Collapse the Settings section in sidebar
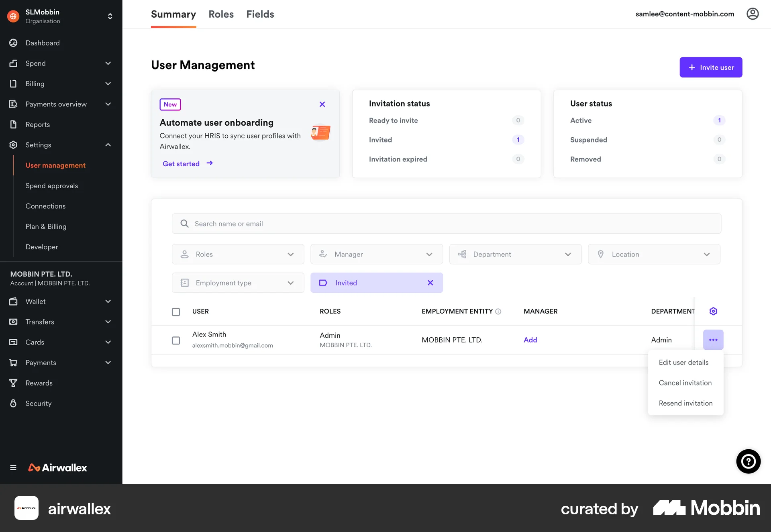 click(108, 145)
